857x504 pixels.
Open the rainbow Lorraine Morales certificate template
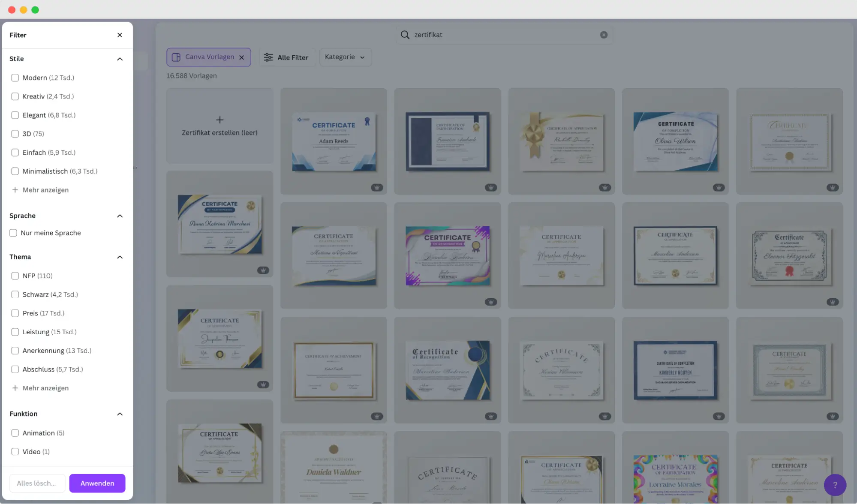(x=675, y=468)
